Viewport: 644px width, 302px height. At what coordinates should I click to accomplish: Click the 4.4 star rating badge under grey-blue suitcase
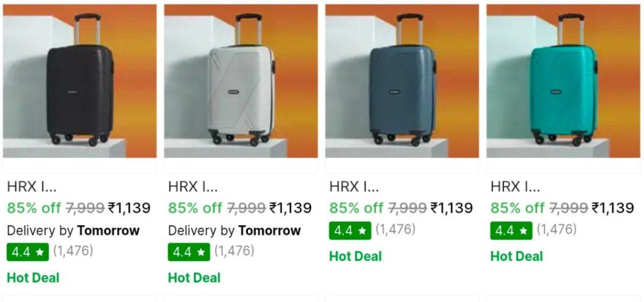pyautogui.click(x=350, y=231)
